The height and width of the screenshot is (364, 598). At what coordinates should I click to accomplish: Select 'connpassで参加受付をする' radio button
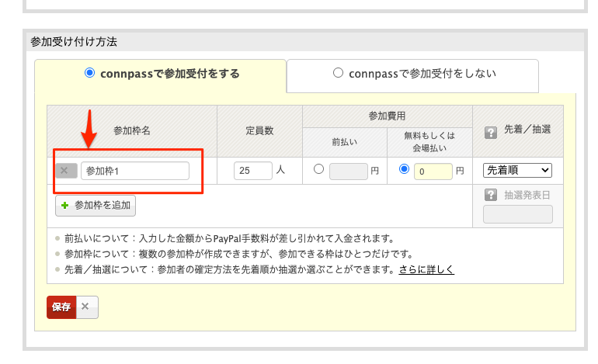coord(89,73)
